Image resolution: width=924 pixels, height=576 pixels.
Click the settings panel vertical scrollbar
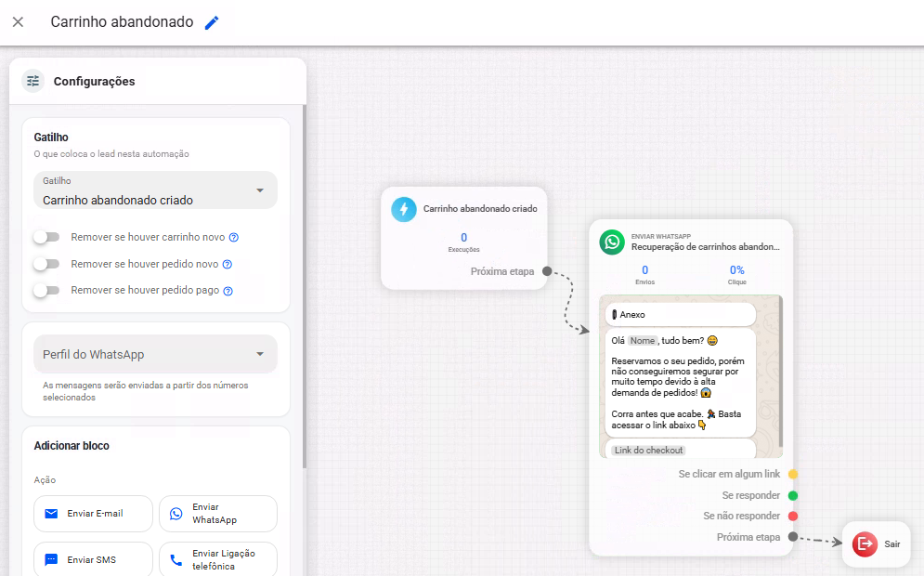coord(304,286)
